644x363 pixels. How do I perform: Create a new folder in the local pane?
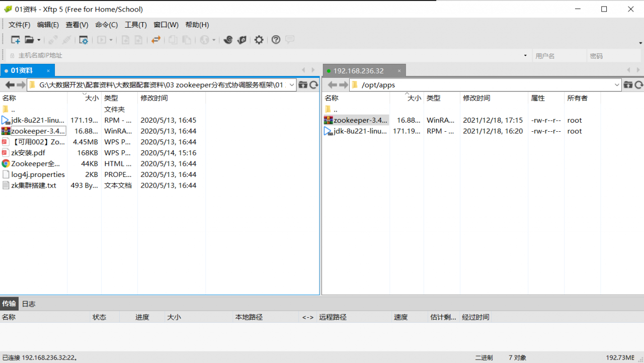coord(303,85)
